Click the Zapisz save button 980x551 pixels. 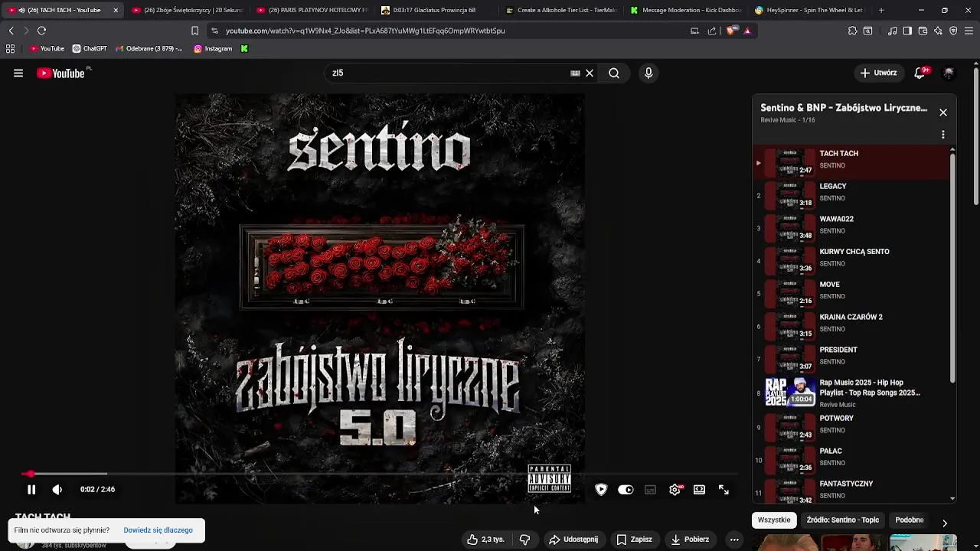pos(634,540)
